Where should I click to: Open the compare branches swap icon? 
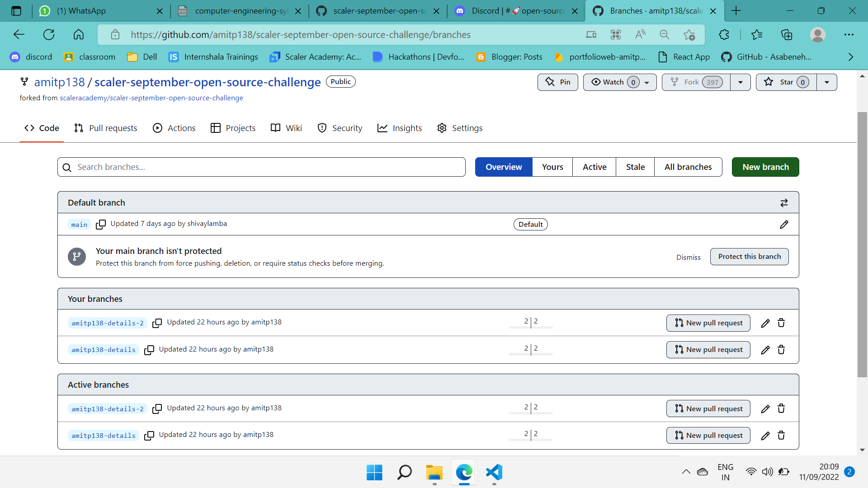784,202
